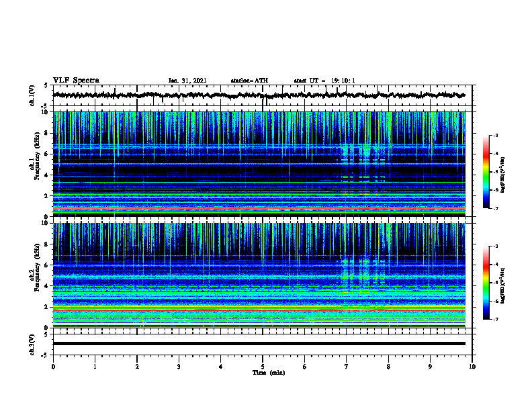Click the "-7" tick on the ch.1 colorbar
This screenshot has height=411, width=532.
click(x=495, y=208)
